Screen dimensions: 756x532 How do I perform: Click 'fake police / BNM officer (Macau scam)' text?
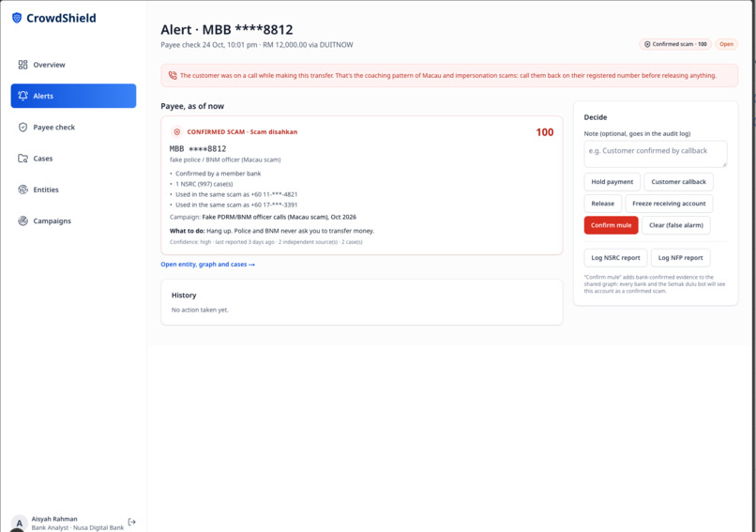pyautogui.click(x=225, y=160)
